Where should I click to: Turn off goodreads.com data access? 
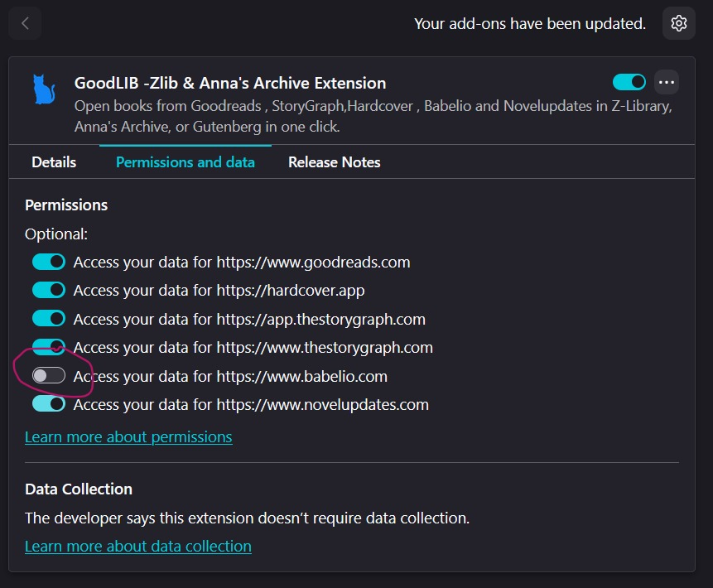pos(49,263)
